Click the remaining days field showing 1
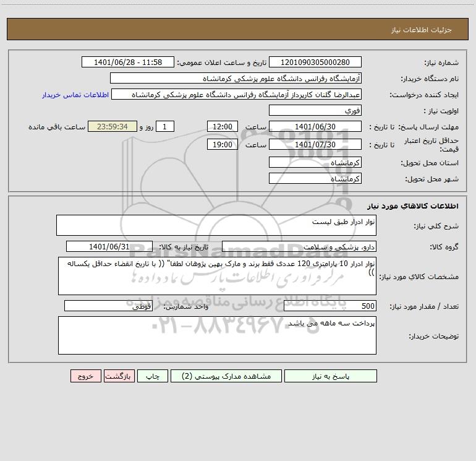The image size is (476, 461). [165, 126]
